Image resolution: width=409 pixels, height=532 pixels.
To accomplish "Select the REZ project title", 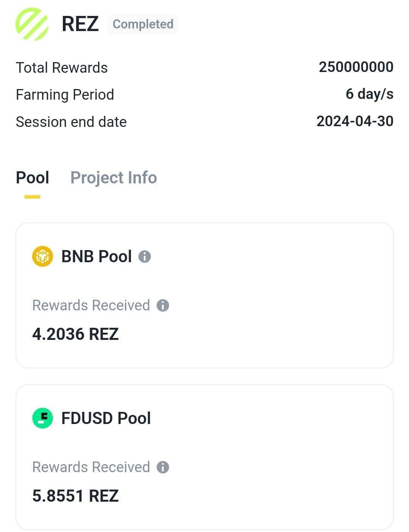I will 80,24.
